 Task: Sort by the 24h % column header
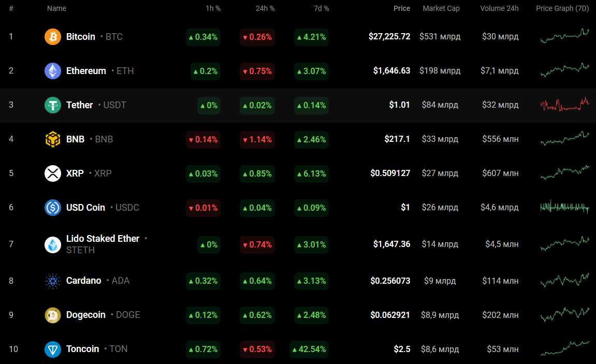[x=265, y=8]
